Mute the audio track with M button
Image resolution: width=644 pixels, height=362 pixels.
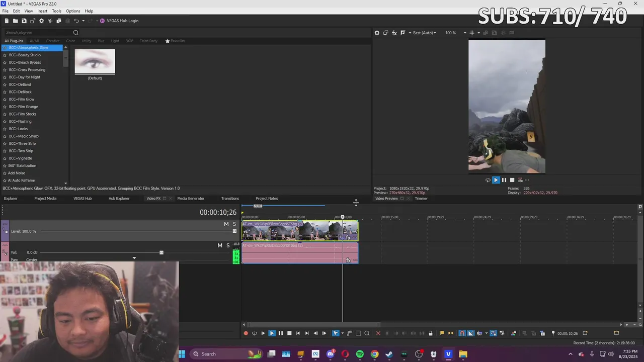tap(220, 245)
